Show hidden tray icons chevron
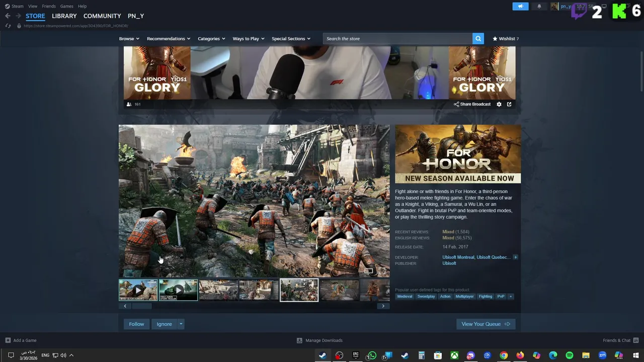This screenshot has width=644, height=362. pos(71,355)
